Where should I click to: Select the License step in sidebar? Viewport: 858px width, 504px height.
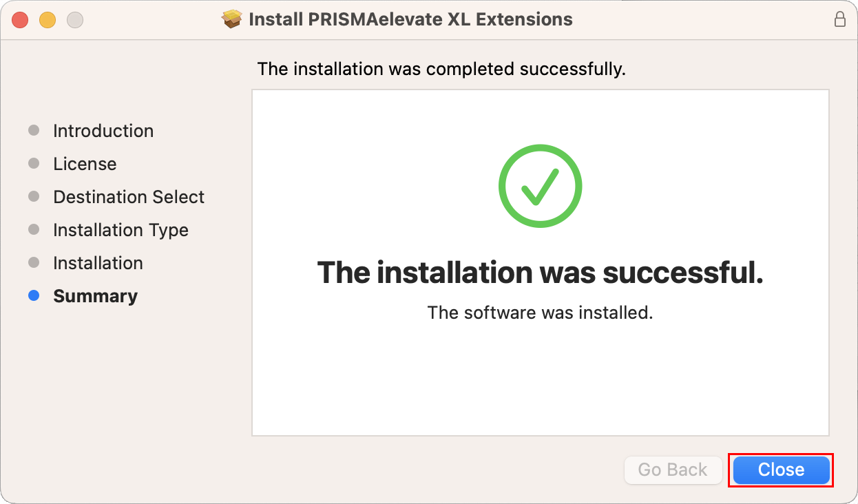(x=85, y=164)
